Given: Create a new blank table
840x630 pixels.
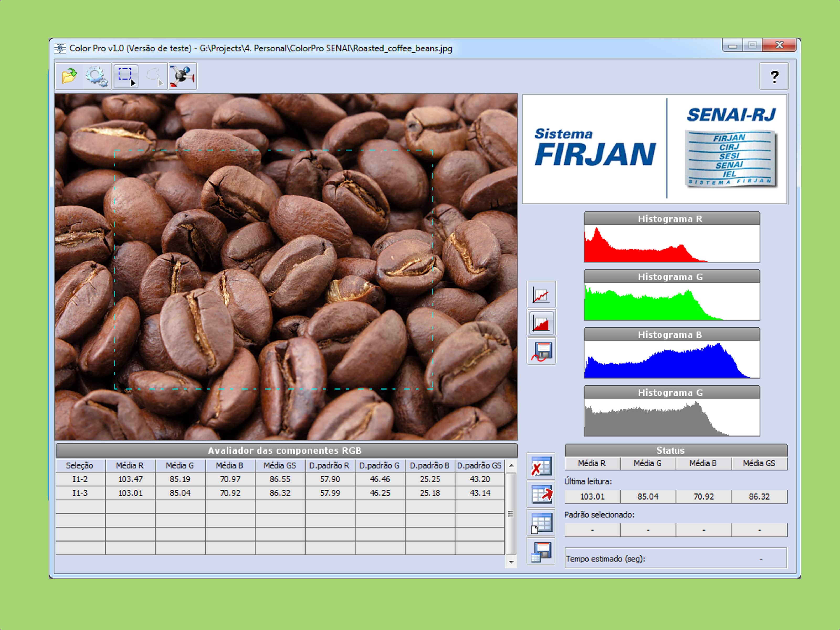Looking at the screenshot, I should (541, 523).
